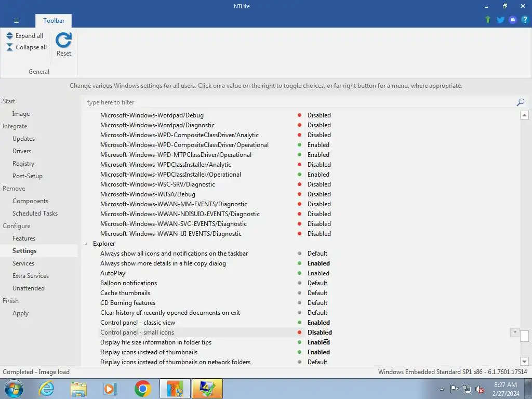Select row Microsoft-Windows-WWAN-UI-EVENTS/Diagnostic
The image size is (532, 399).
click(170, 234)
